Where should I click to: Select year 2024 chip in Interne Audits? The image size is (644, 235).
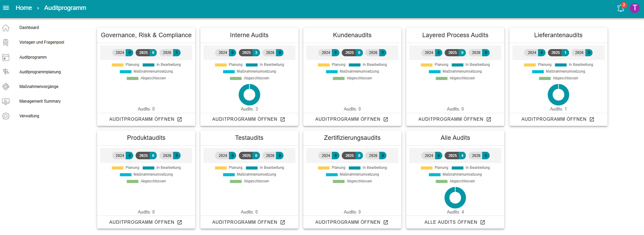226,53
